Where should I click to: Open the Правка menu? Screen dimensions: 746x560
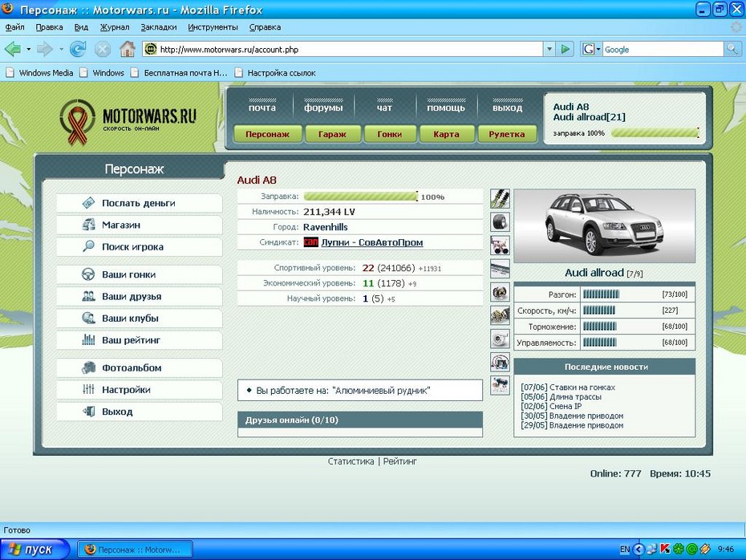tap(49, 27)
